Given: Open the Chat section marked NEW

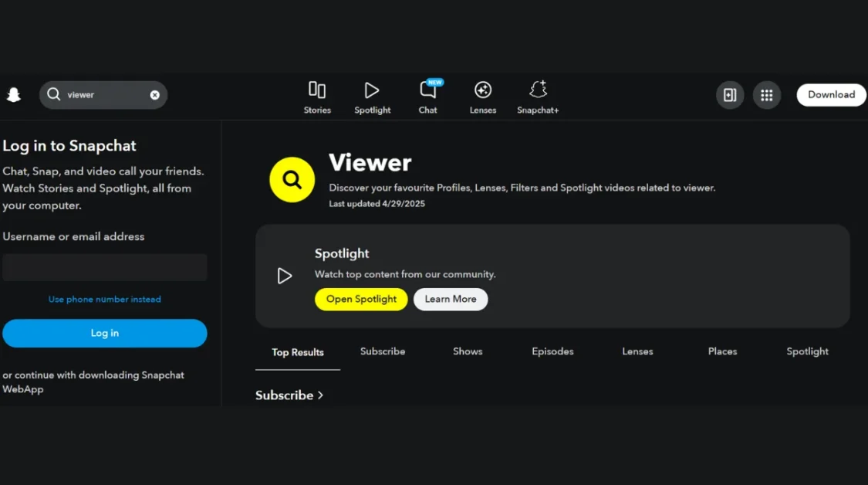Looking at the screenshot, I should (x=428, y=97).
